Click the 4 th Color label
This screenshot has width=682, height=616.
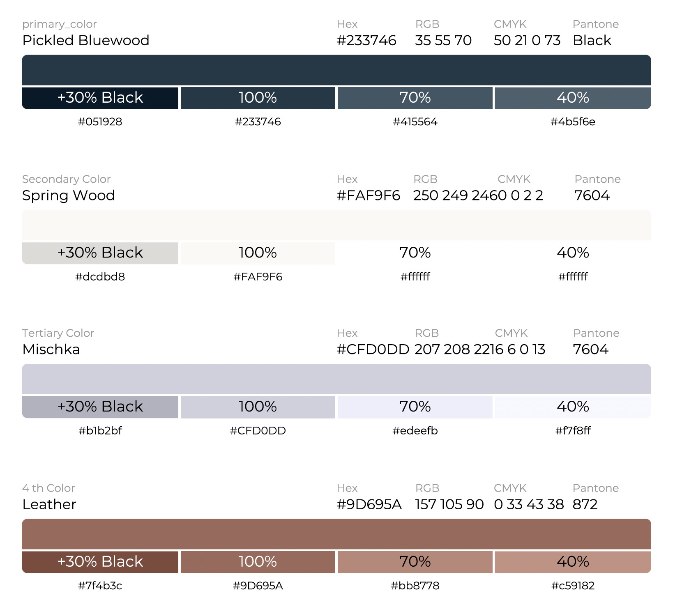pyautogui.click(x=48, y=488)
